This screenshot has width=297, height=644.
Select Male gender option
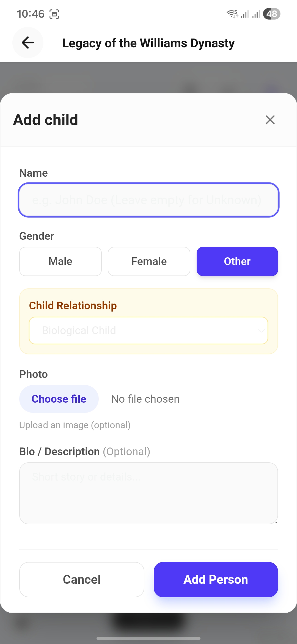[61, 261]
